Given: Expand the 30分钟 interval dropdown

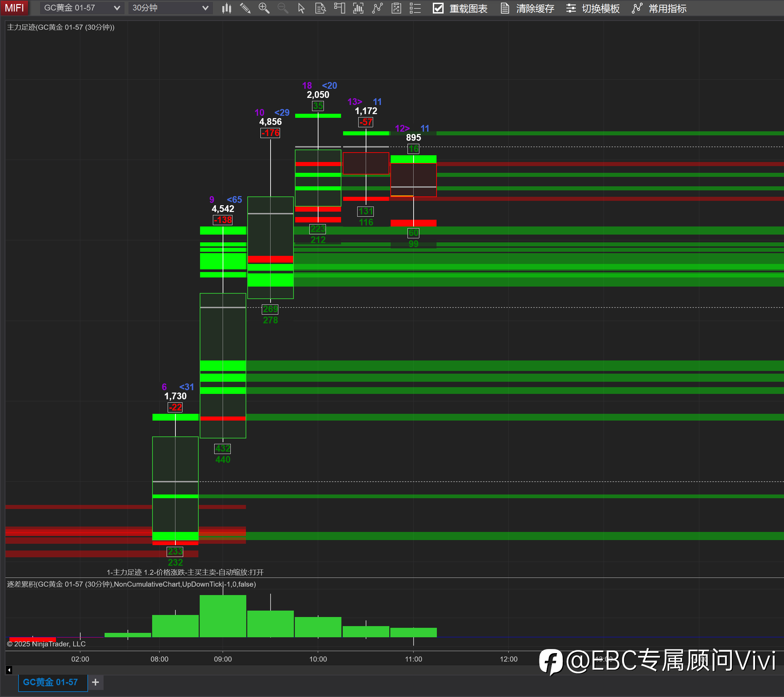Looking at the screenshot, I should pos(170,8).
